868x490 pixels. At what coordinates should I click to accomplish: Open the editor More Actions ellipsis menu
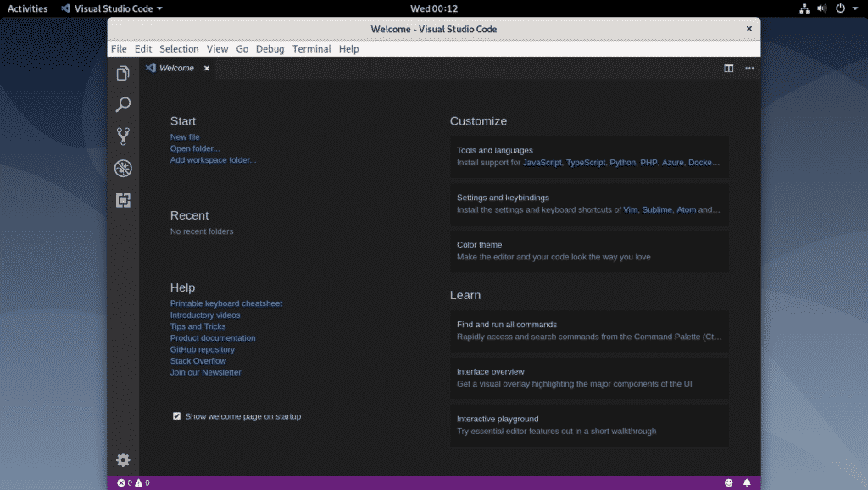tap(748, 69)
